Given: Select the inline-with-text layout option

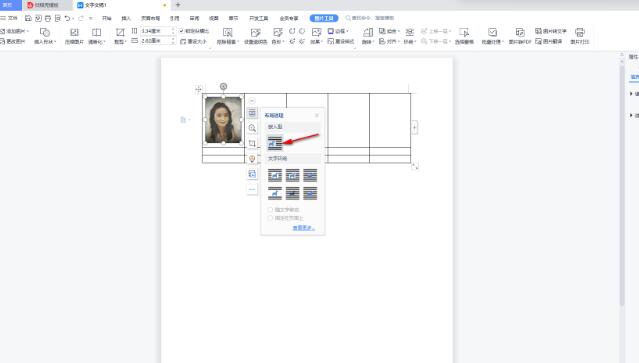Looking at the screenshot, I should point(275,143).
